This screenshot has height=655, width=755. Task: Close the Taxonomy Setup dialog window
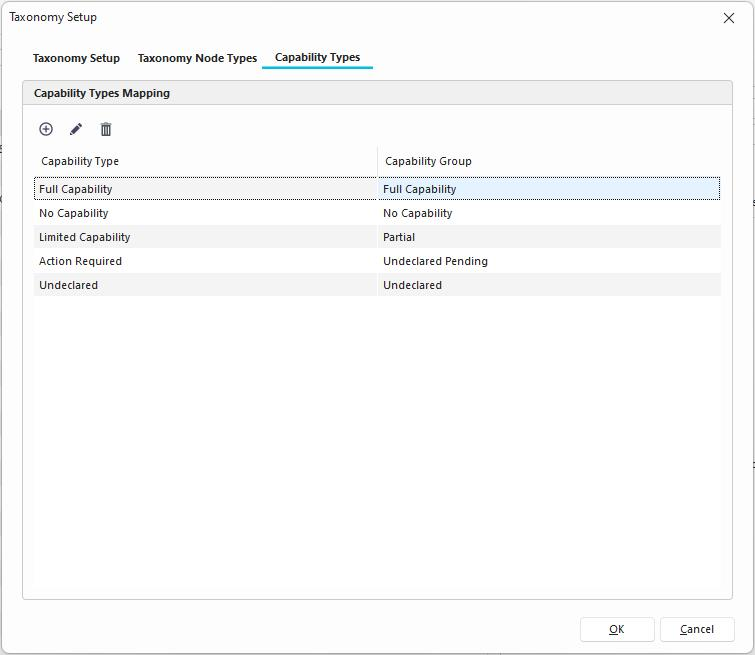click(x=728, y=18)
